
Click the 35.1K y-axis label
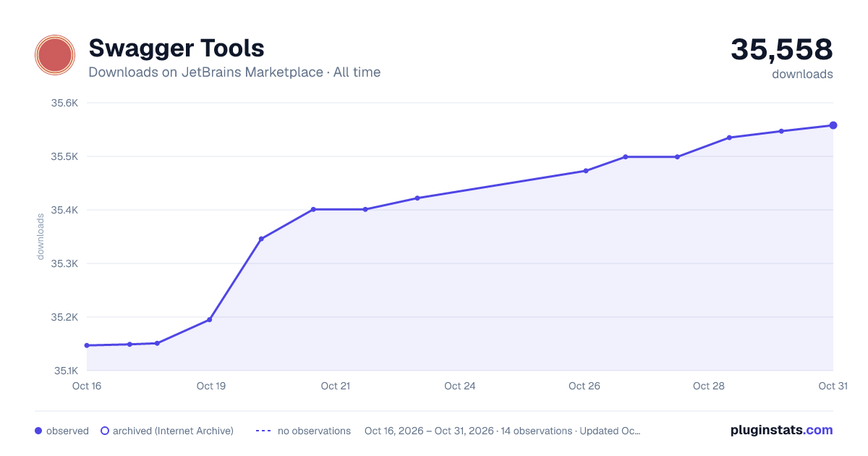click(x=64, y=371)
